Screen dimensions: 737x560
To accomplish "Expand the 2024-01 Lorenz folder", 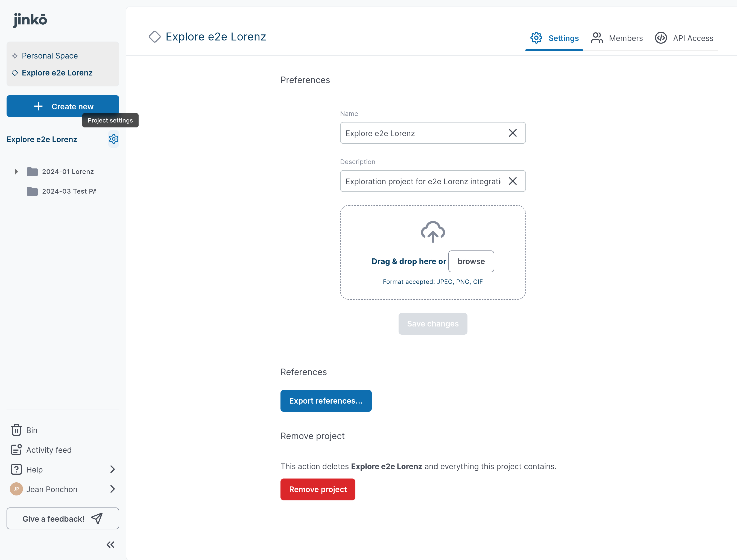I will [x=16, y=172].
